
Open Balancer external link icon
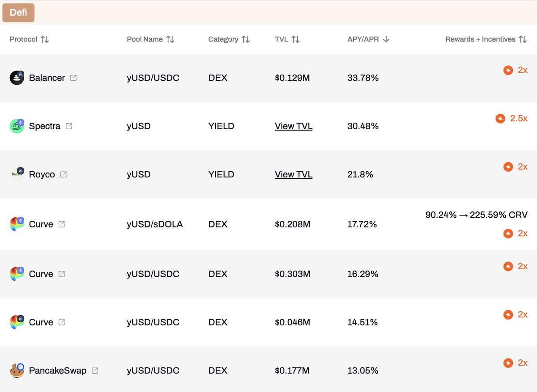click(73, 78)
